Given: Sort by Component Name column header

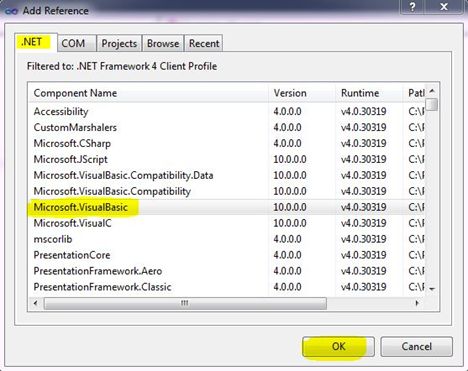Looking at the screenshot, I should (x=149, y=93).
